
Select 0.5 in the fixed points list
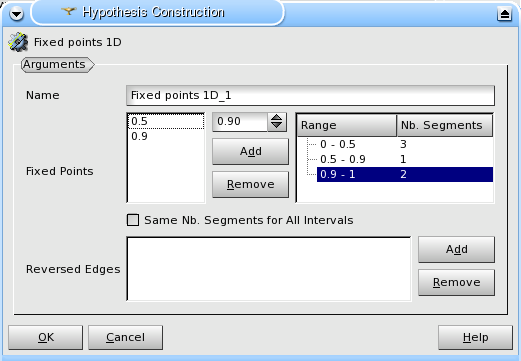(166, 121)
